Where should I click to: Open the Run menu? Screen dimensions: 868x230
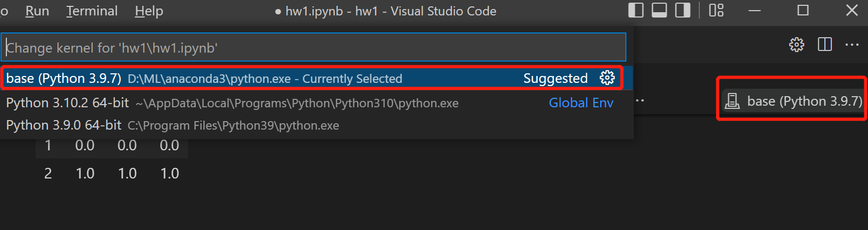coord(37,11)
